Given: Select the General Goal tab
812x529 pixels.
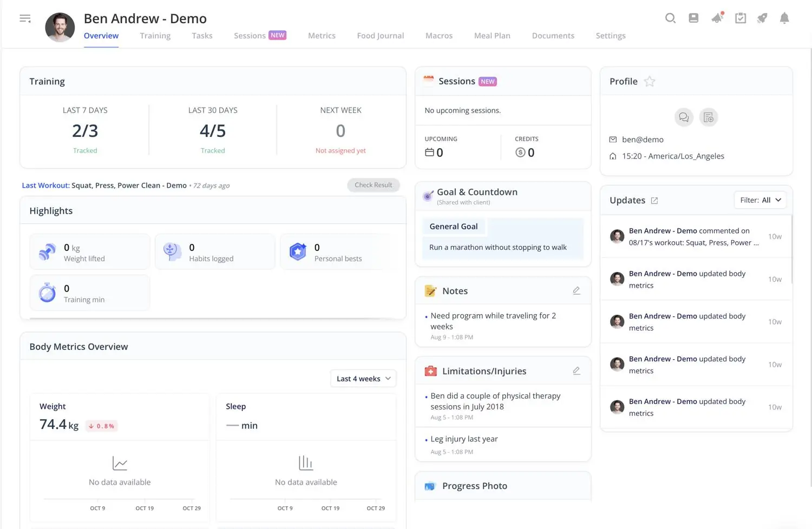Looking at the screenshot, I should tap(454, 227).
